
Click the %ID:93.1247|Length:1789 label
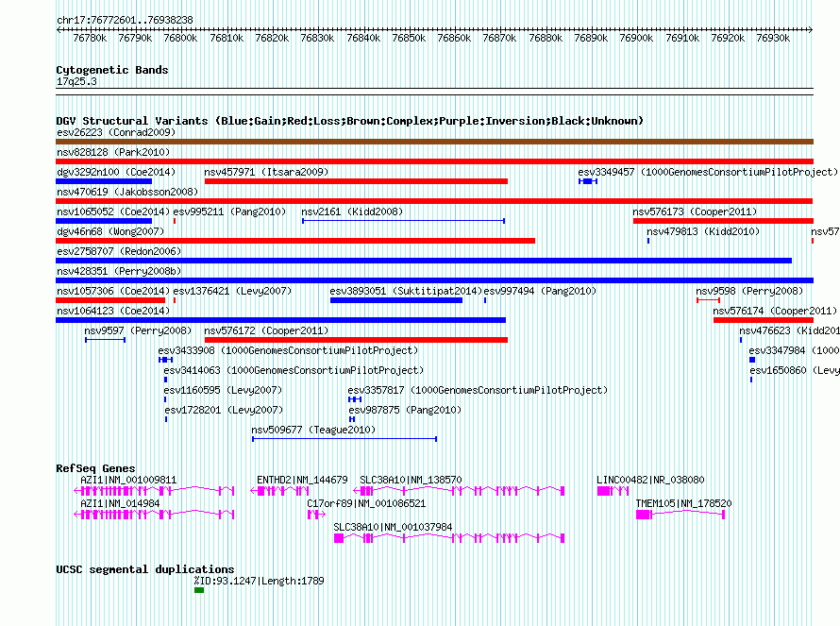point(259,581)
